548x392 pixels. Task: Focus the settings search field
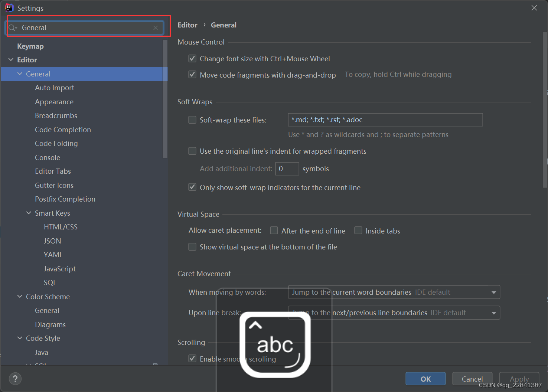click(85, 28)
